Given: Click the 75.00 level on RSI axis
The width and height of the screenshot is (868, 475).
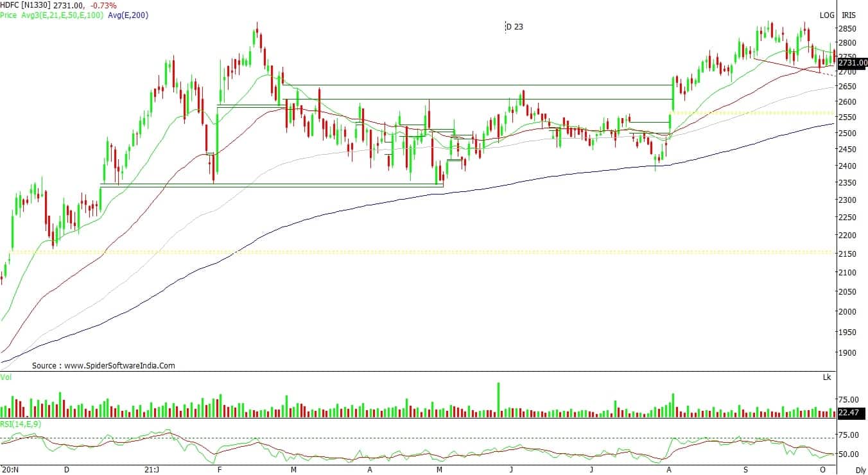Looking at the screenshot, I should point(849,435).
